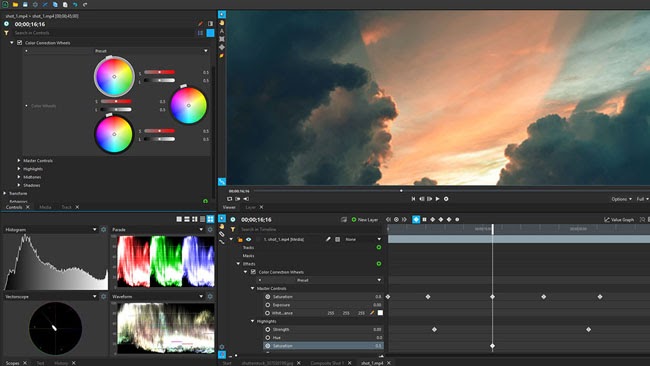The image size is (650, 366).
Task: Expand Midtones section
Action: (x=19, y=177)
